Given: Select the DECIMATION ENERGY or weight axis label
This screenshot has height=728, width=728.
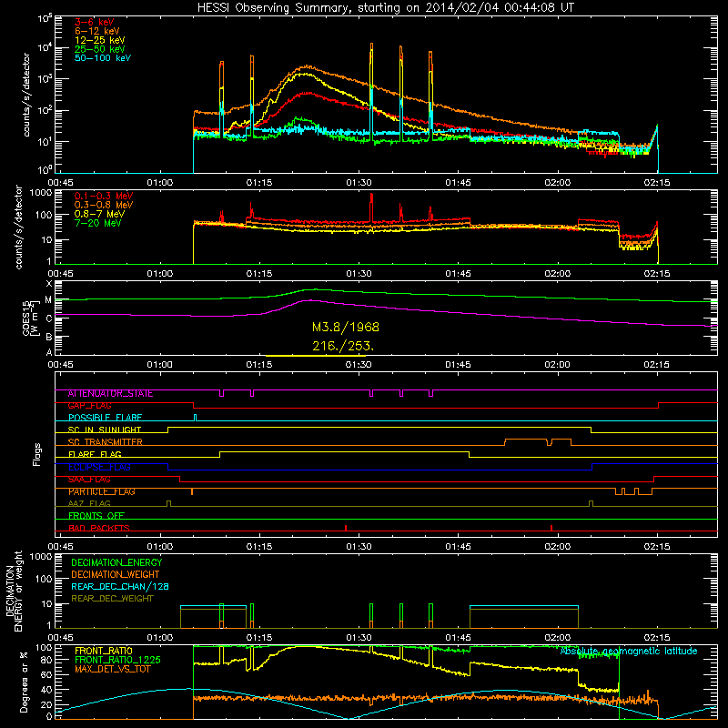Looking at the screenshot, I should tap(14, 591).
